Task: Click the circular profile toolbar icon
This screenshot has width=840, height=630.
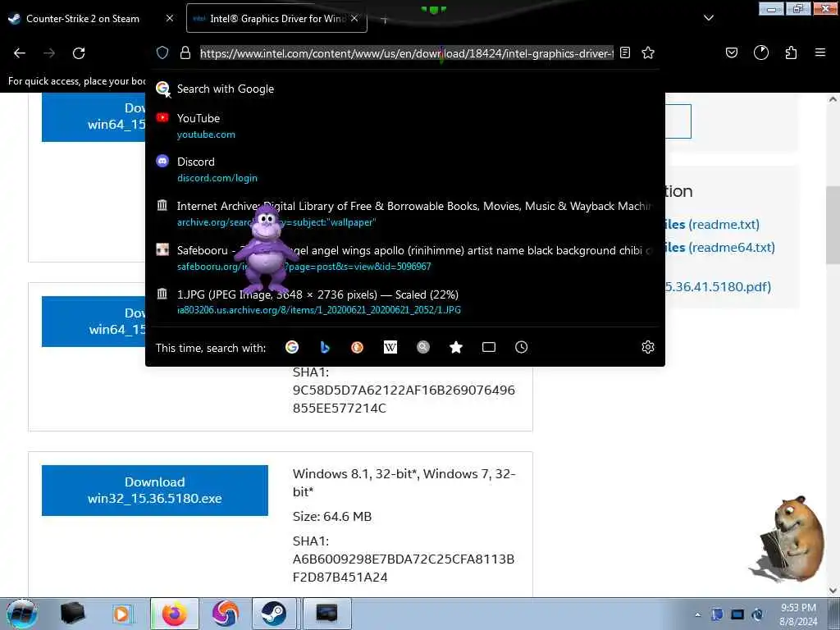Action: (761, 52)
